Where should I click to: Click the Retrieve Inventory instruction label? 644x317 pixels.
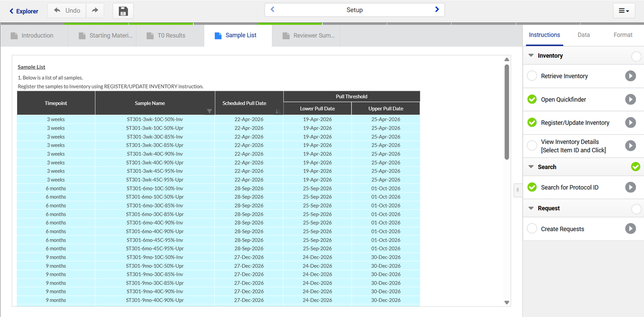(x=564, y=76)
